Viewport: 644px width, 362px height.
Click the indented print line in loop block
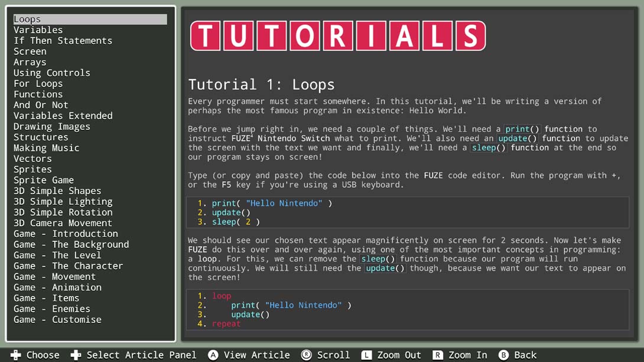[291, 305]
